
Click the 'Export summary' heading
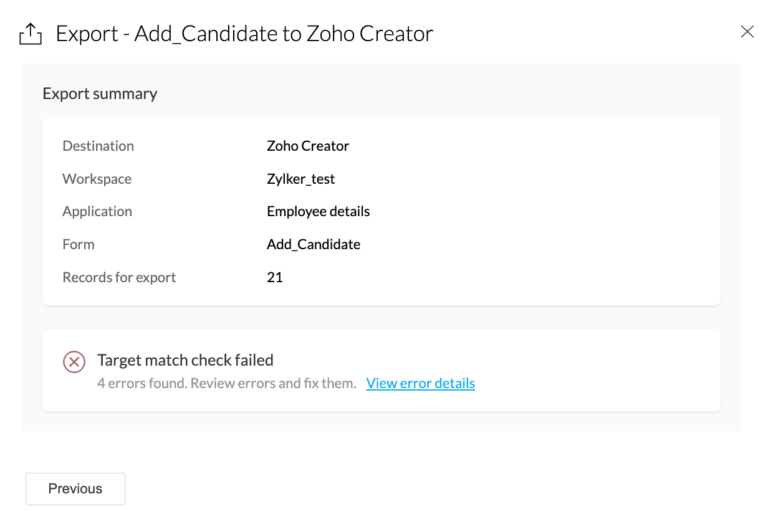100,93
